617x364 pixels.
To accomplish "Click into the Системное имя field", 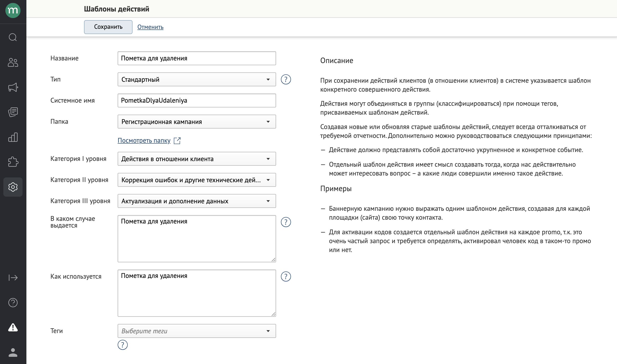I will click(196, 100).
